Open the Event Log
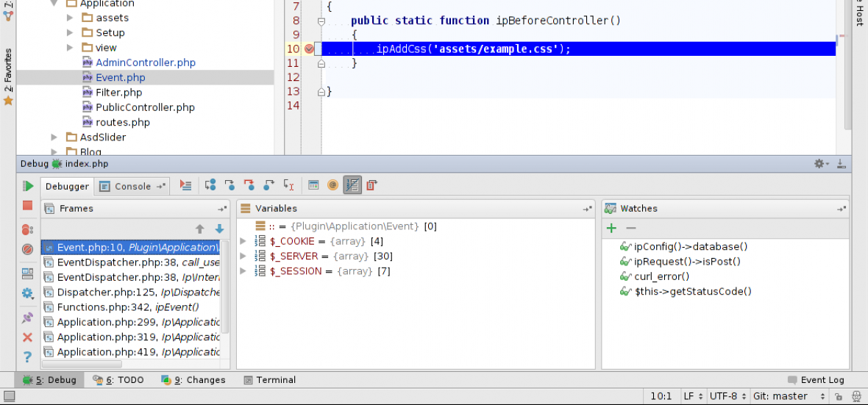This screenshot has width=868, height=405. tap(816, 380)
